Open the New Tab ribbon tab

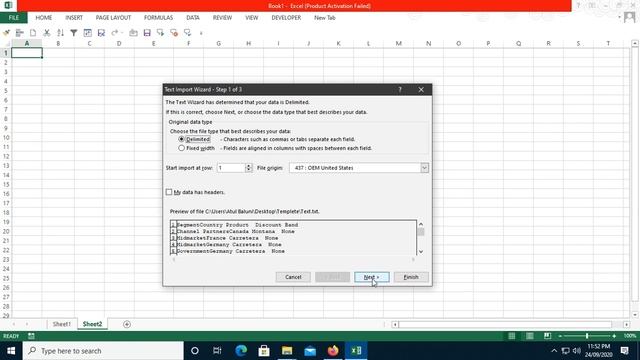(324, 18)
